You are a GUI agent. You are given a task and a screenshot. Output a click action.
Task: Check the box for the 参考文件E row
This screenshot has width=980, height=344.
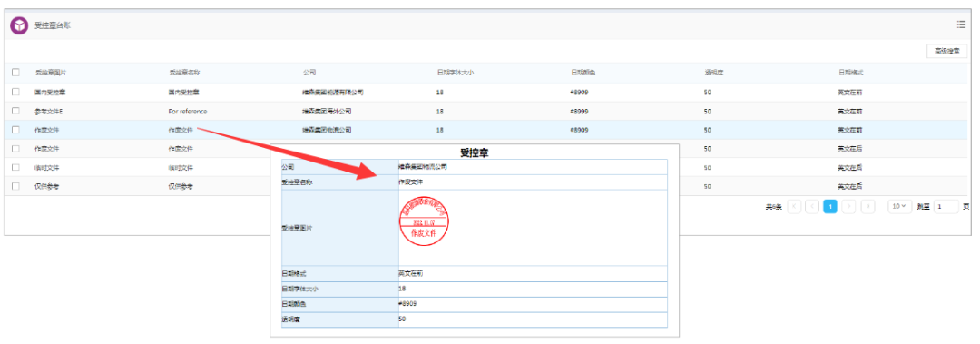pyautogui.click(x=15, y=112)
